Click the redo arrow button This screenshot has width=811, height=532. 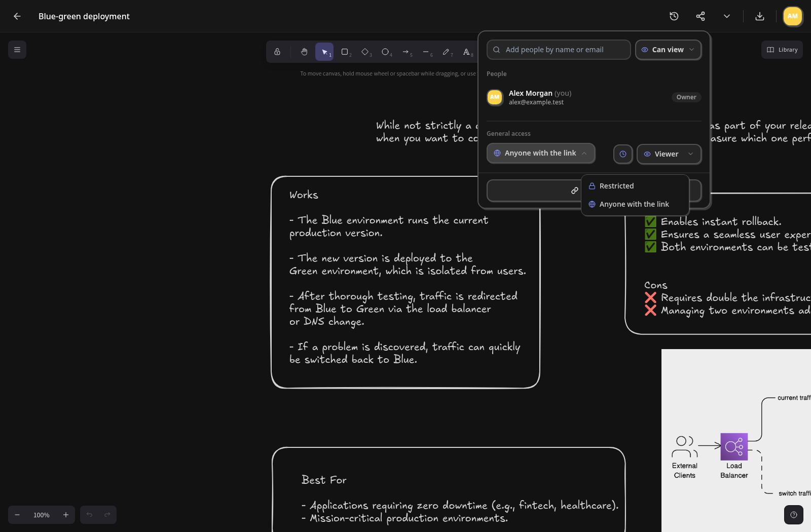[x=107, y=515]
